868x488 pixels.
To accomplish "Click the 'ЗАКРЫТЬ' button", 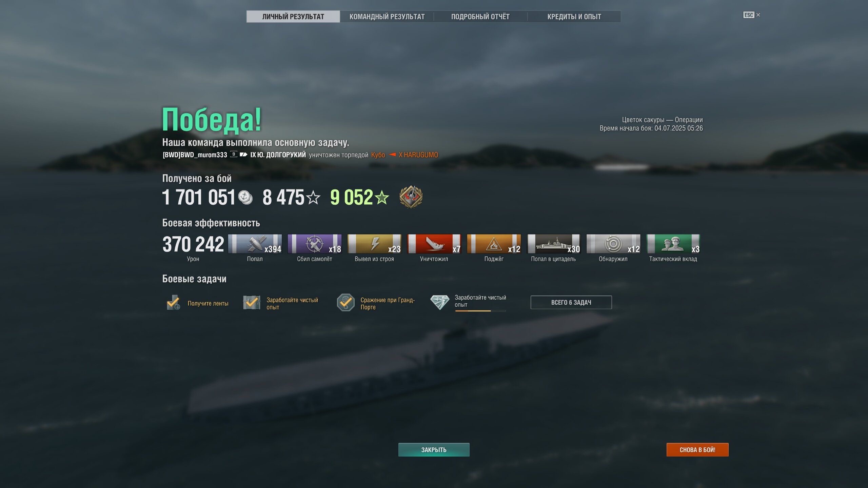I will [434, 450].
